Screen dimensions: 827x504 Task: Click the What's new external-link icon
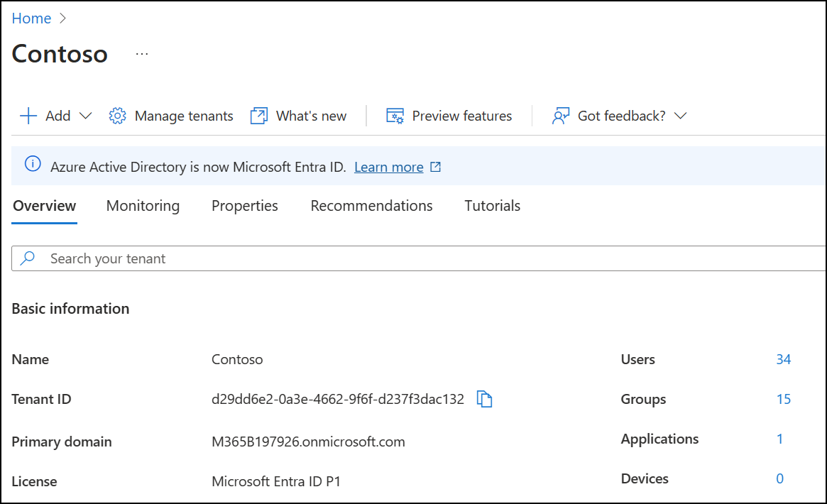pyautogui.click(x=259, y=116)
